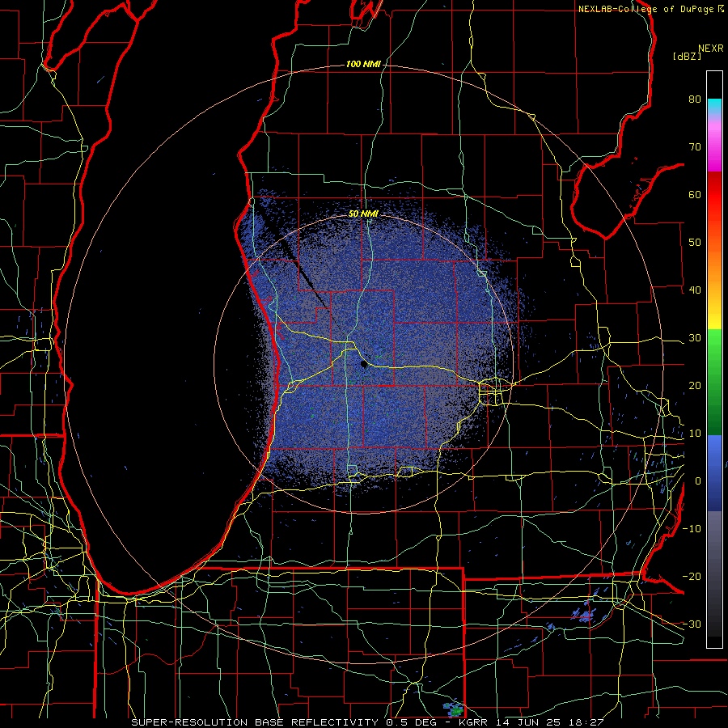Click the 100 NMI range ring label
The image size is (728, 728).
363,64
